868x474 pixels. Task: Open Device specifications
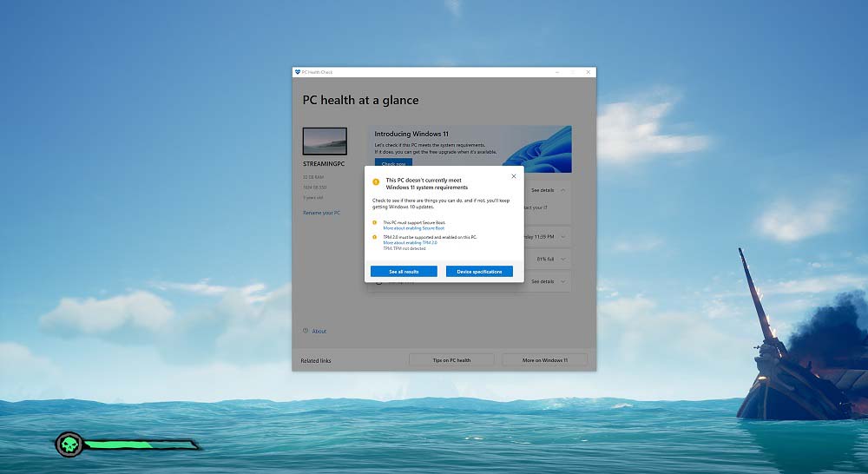pyautogui.click(x=479, y=272)
